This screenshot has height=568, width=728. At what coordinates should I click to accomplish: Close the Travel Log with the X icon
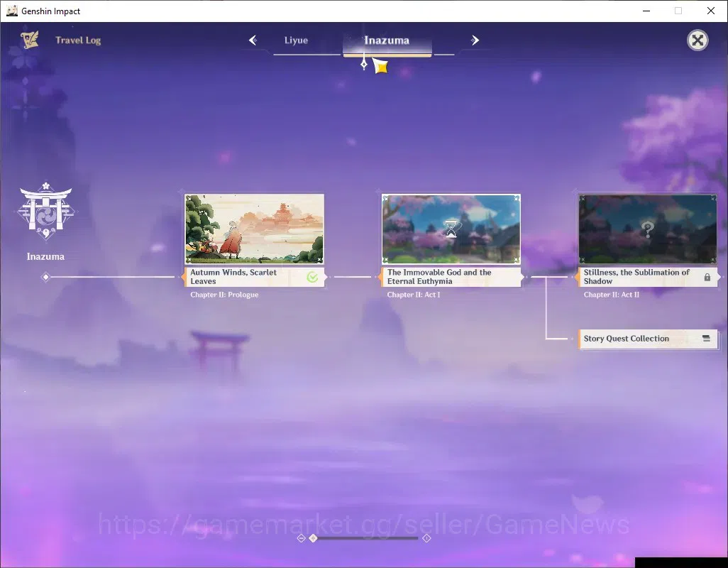click(x=697, y=40)
